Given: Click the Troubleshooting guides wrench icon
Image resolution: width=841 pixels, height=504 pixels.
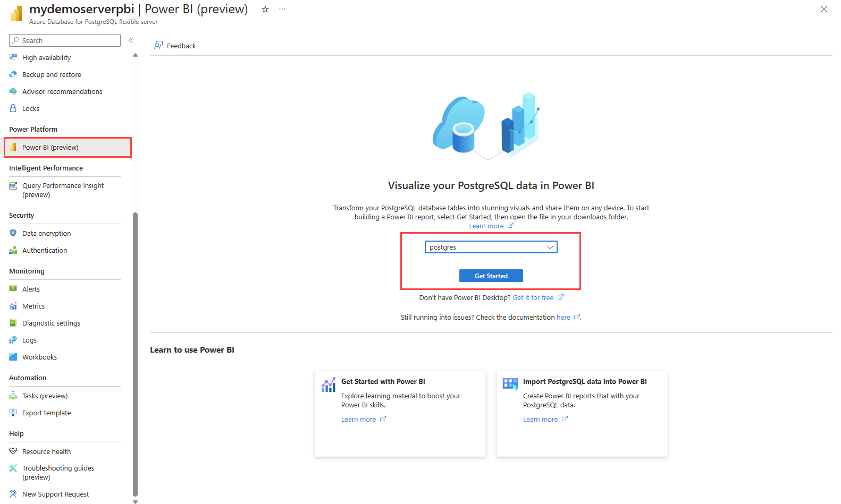Looking at the screenshot, I should pyautogui.click(x=13, y=468).
